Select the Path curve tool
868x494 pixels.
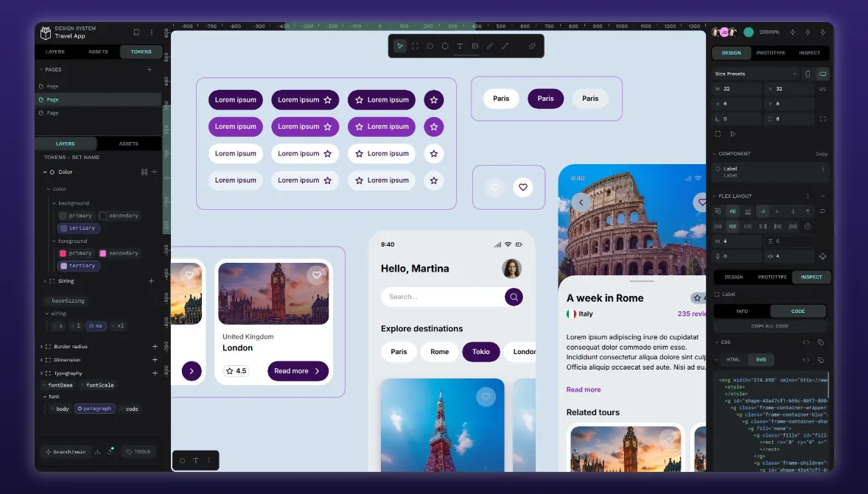pos(505,46)
